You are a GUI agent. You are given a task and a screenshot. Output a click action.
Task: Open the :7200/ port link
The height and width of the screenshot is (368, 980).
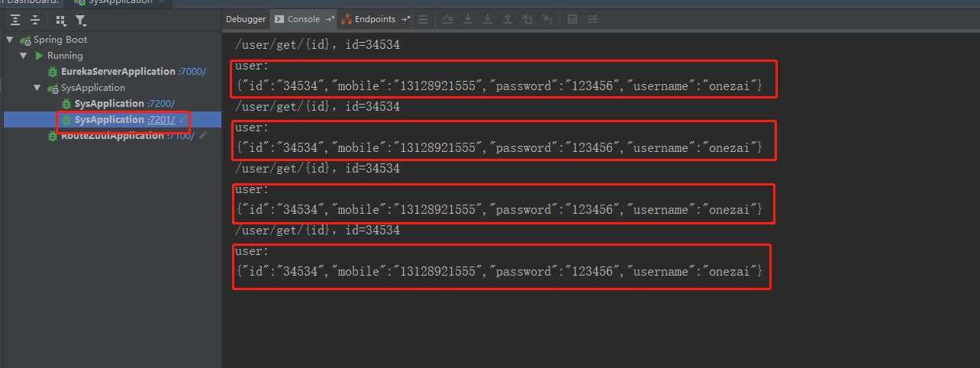coord(161,104)
